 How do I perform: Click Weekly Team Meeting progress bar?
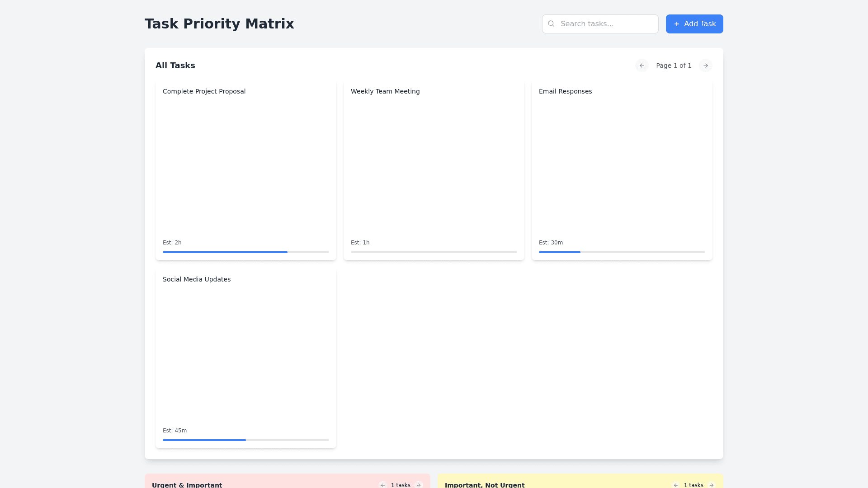pos(434,252)
